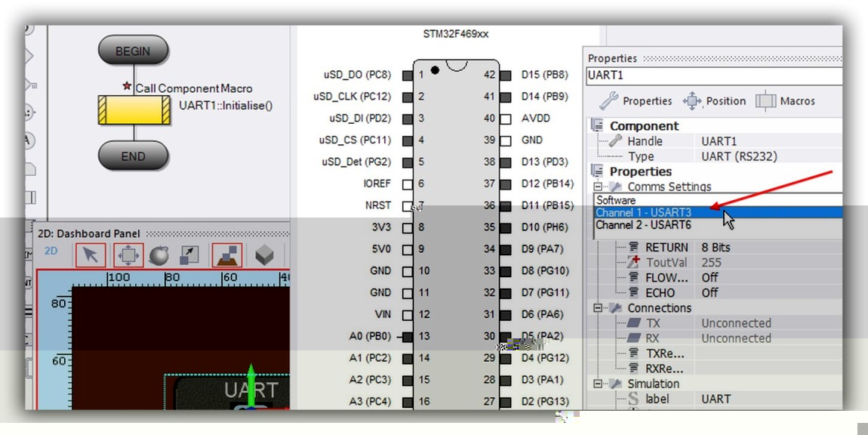Click the list icon beside TXRe...
The height and width of the screenshot is (435, 868).
click(x=633, y=353)
